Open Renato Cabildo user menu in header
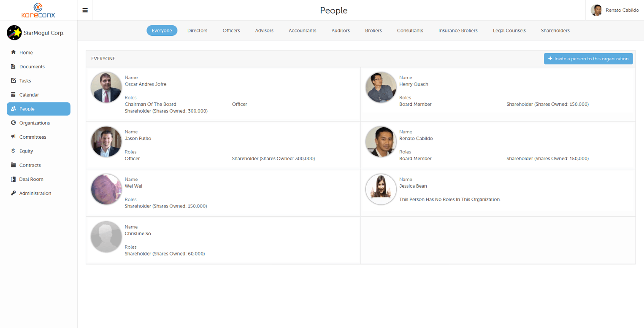The width and height of the screenshot is (644, 328). tap(614, 10)
